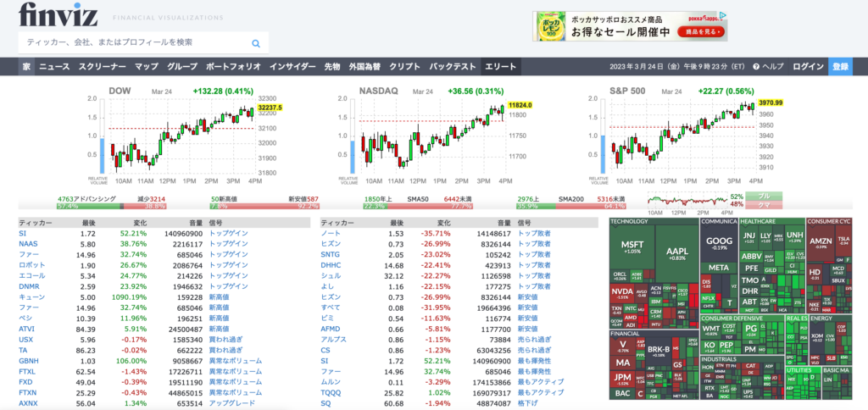
Task: Select the UNH tile in heatmap
Action: pos(794,236)
